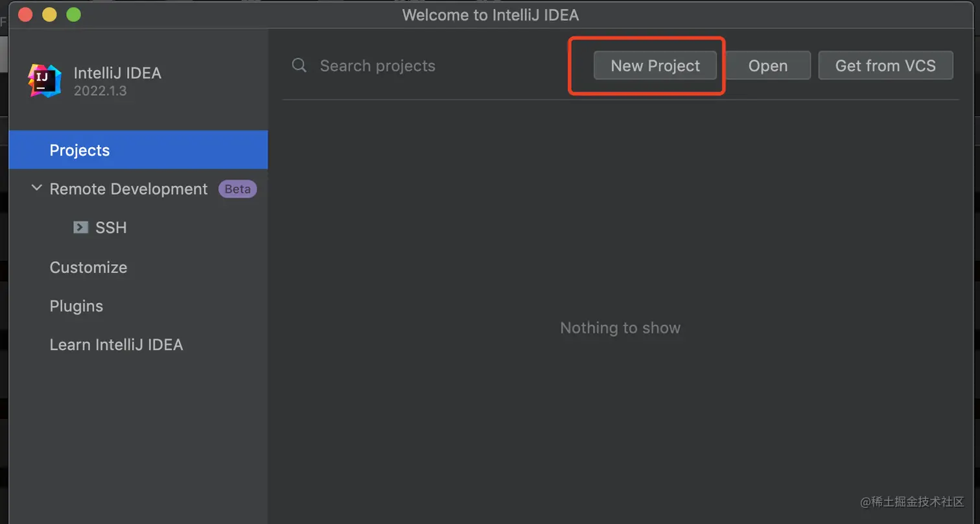Click the 'Nothing to show' placeholder text
980x524 pixels.
[x=620, y=328]
